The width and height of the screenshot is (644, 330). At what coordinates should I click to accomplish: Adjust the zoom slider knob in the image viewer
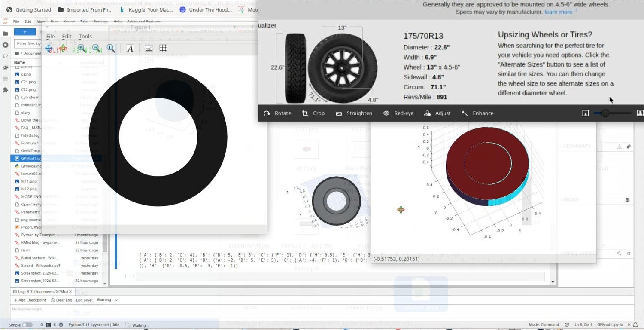(x=605, y=113)
